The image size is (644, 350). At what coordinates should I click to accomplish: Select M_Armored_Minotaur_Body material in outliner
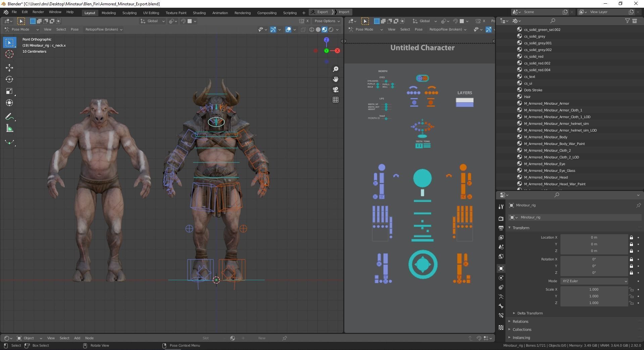coord(546,137)
